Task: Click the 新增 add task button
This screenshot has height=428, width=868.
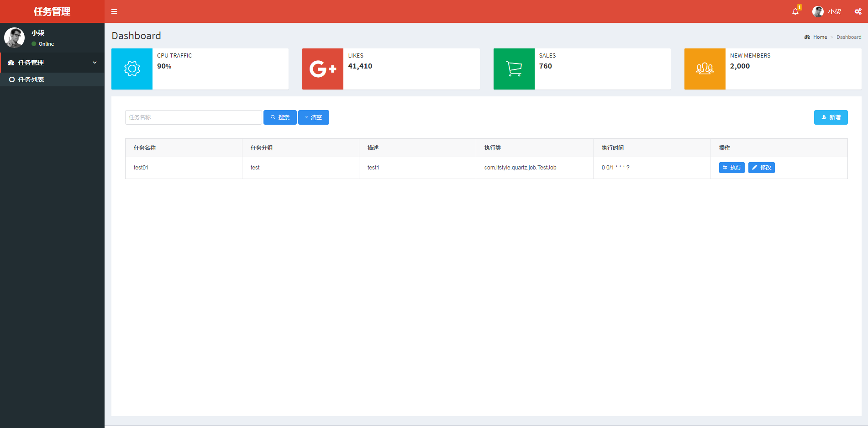Action: point(831,117)
